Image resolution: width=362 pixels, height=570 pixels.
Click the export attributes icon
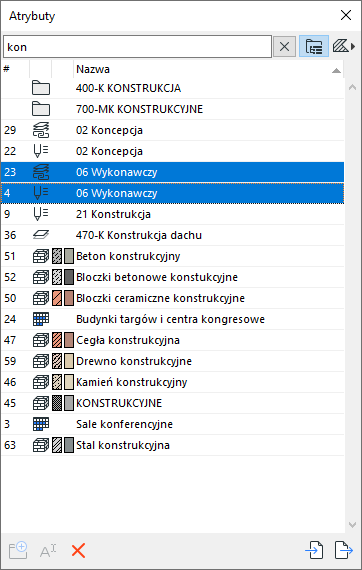343,550
